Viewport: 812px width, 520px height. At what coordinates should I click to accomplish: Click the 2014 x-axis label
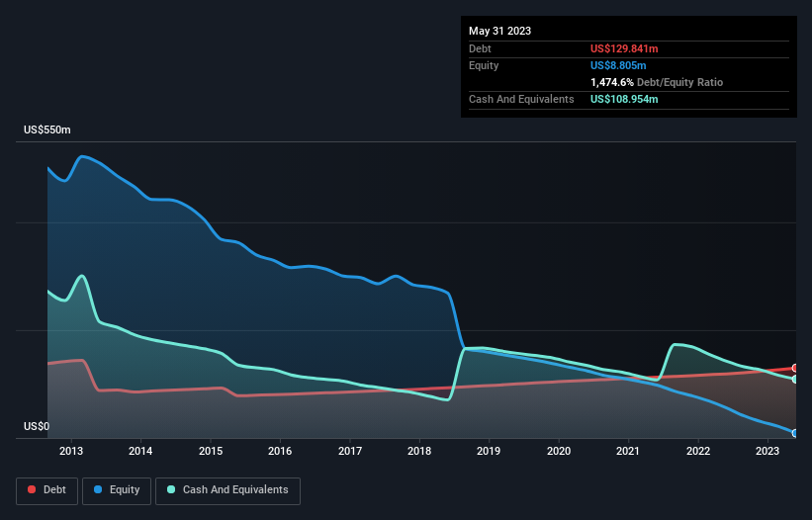coord(140,451)
